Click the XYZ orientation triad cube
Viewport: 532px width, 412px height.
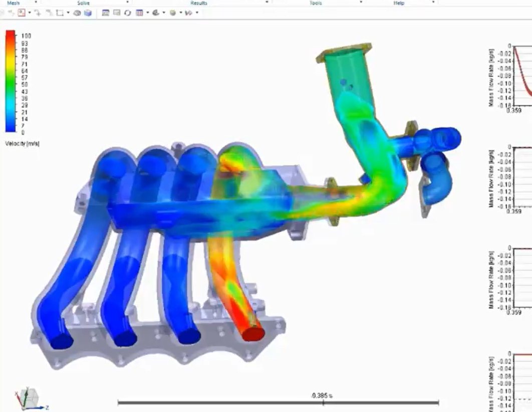pyautogui.click(x=29, y=398)
